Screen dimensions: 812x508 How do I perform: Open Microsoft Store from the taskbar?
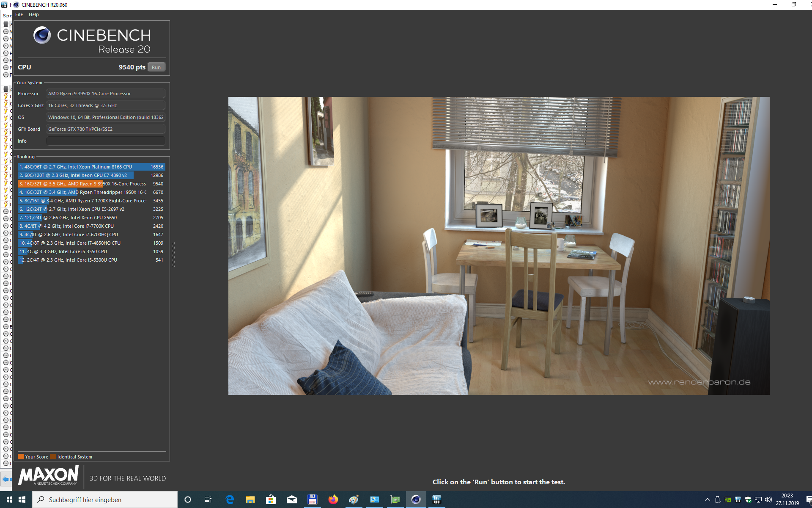coord(271,500)
